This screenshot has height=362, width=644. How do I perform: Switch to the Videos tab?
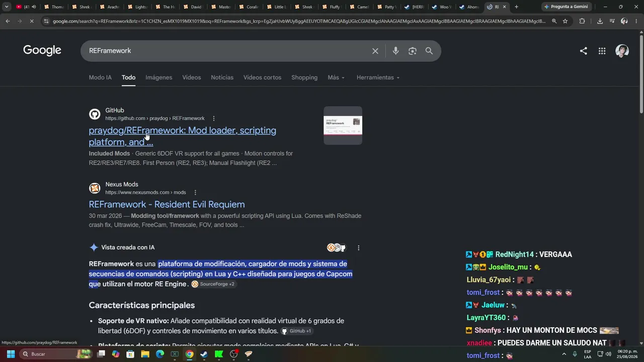coord(192,77)
